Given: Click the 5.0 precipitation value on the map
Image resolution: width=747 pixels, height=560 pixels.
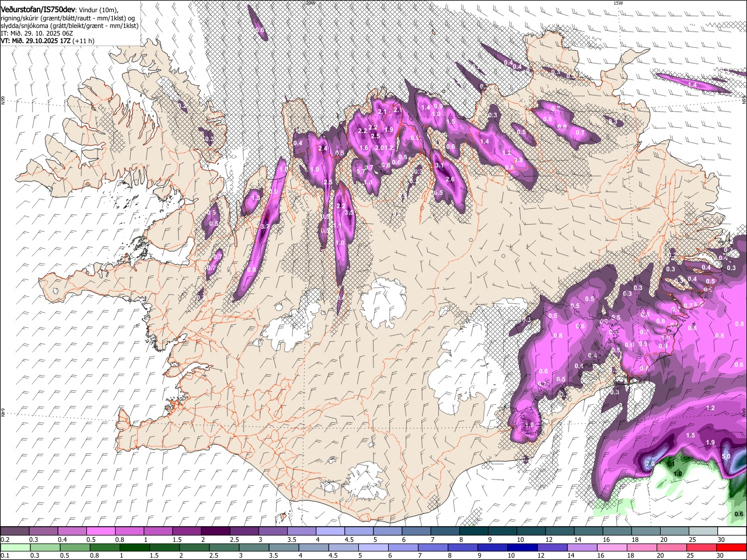Looking at the screenshot, I should 726,456.
